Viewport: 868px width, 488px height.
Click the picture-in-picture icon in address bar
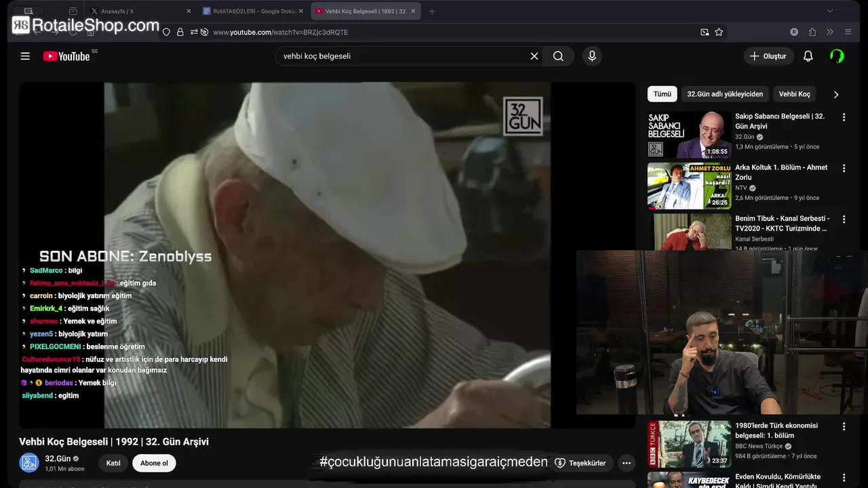pos(705,32)
